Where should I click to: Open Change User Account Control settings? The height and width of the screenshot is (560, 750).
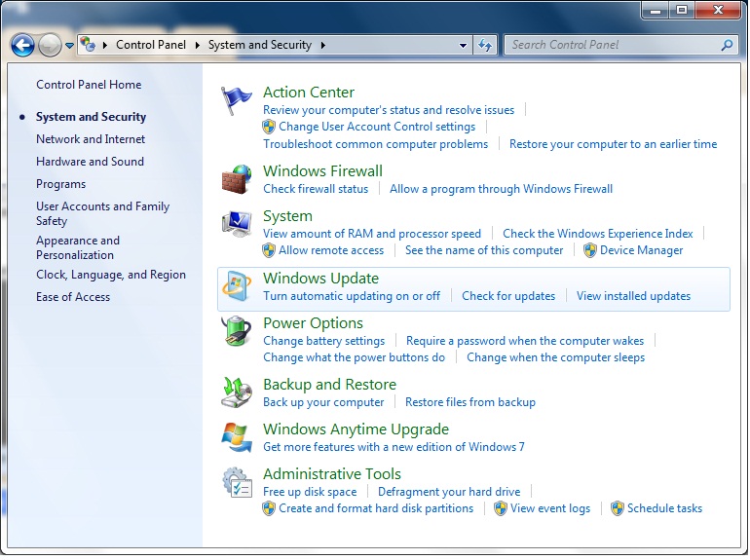377,127
